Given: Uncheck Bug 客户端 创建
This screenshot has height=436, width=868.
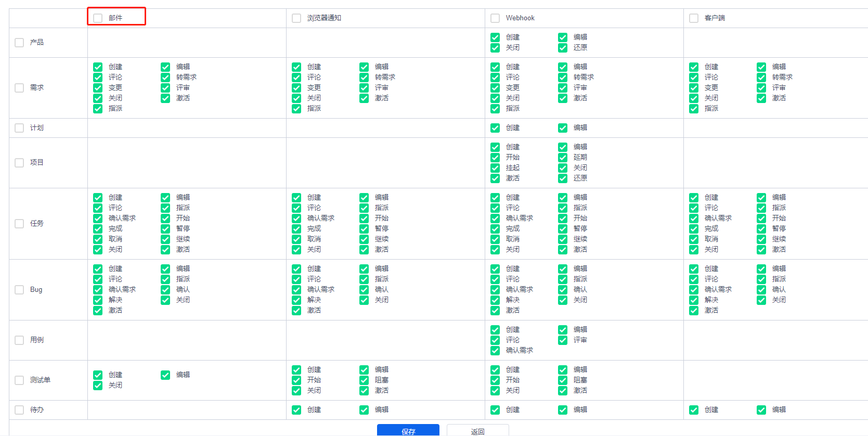Looking at the screenshot, I should [x=694, y=269].
